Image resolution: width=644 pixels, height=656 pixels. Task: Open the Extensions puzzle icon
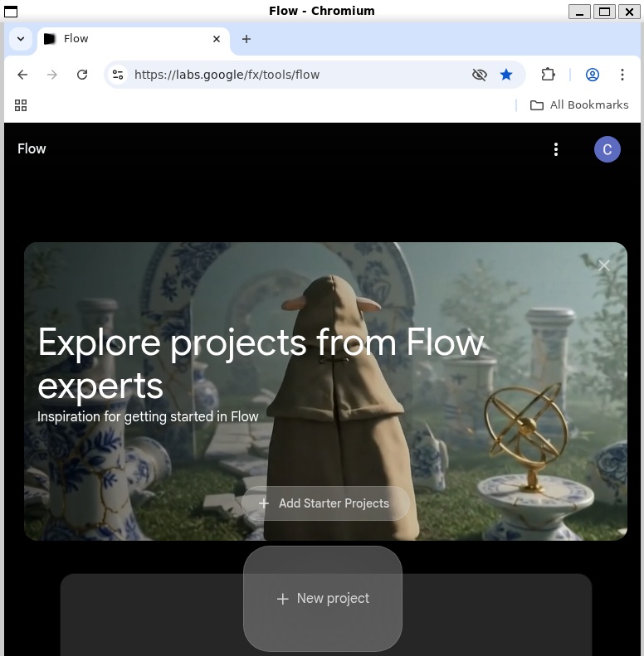pos(548,75)
